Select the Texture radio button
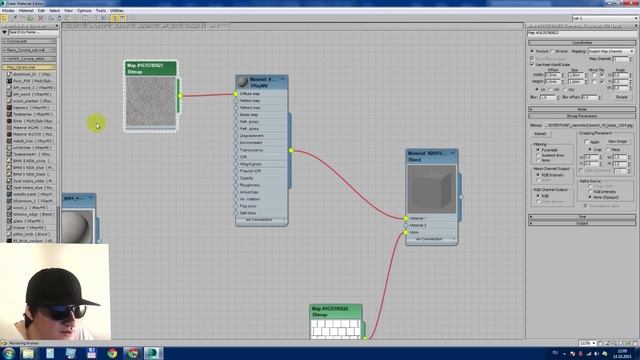This screenshot has height=360, width=640. pyautogui.click(x=532, y=51)
